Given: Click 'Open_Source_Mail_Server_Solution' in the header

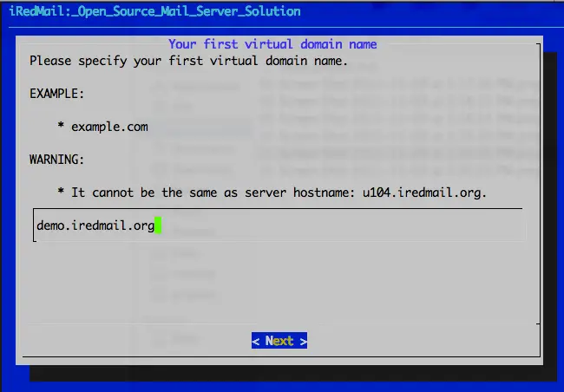Looking at the screenshot, I should (x=191, y=12).
